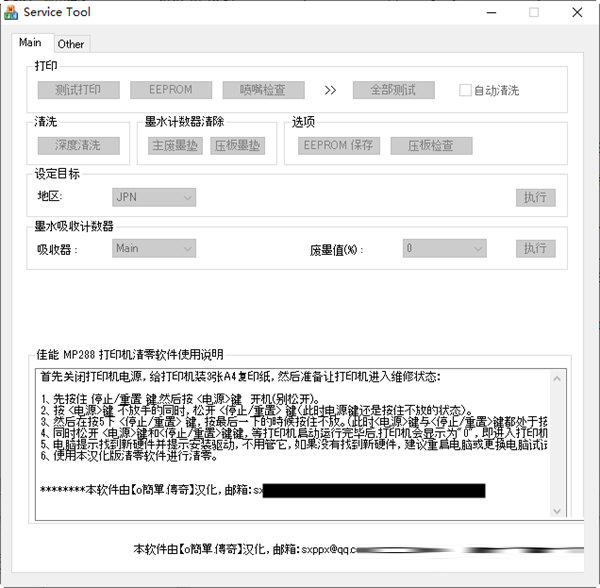Image resolution: width=600 pixels, height=588 pixels.
Task: Minimize the Service Tool window
Action: pyautogui.click(x=491, y=13)
